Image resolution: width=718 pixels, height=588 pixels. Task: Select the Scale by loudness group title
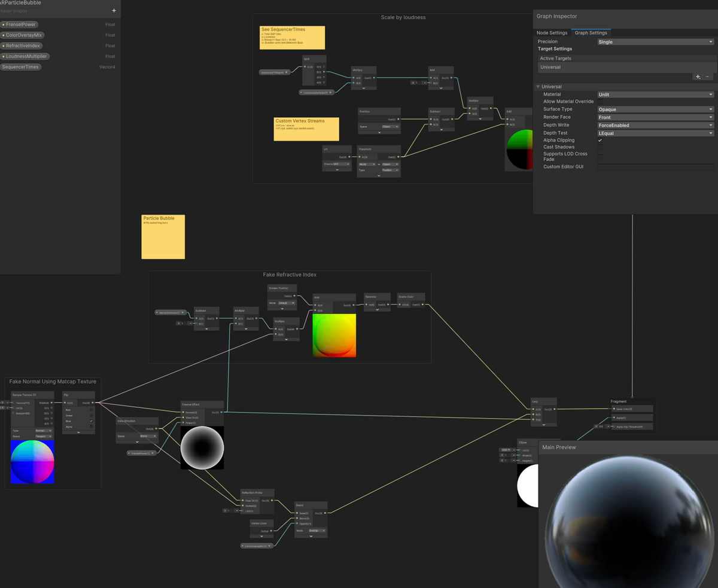(x=403, y=17)
